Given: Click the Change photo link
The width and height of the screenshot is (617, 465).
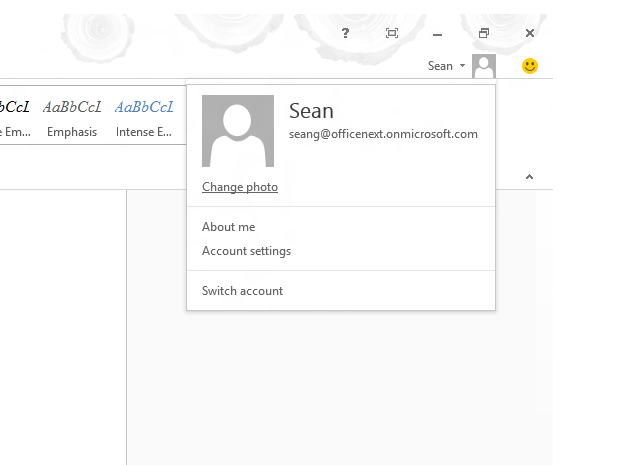Looking at the screenshot, I should pyautogui.click(x=240, y=187).
